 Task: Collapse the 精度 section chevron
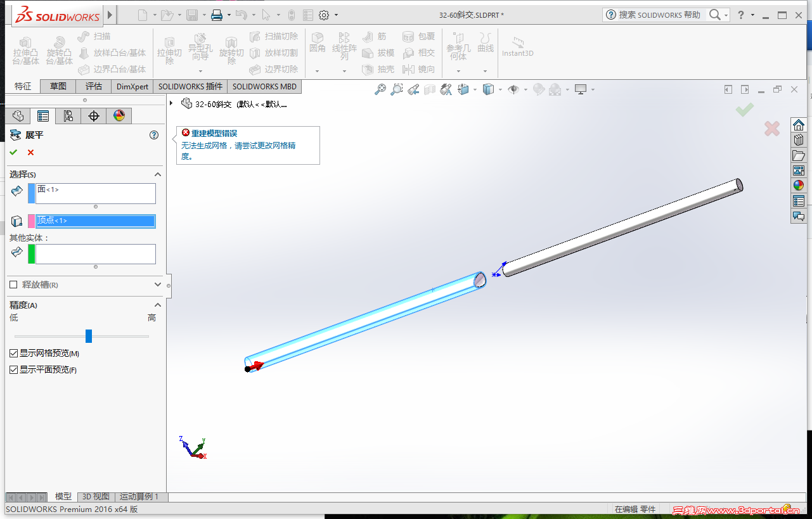point(158,305)
